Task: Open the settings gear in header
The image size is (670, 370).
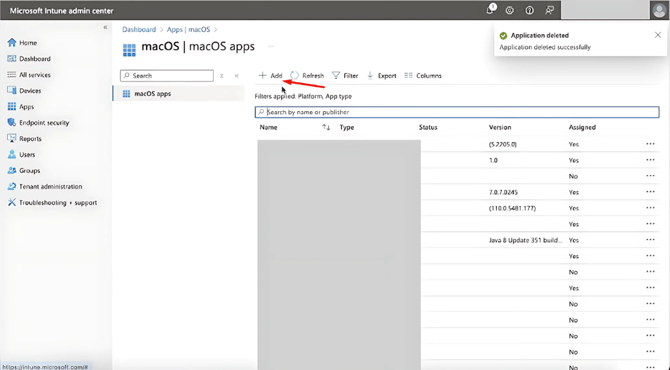Action: click(x=509, y=11)
